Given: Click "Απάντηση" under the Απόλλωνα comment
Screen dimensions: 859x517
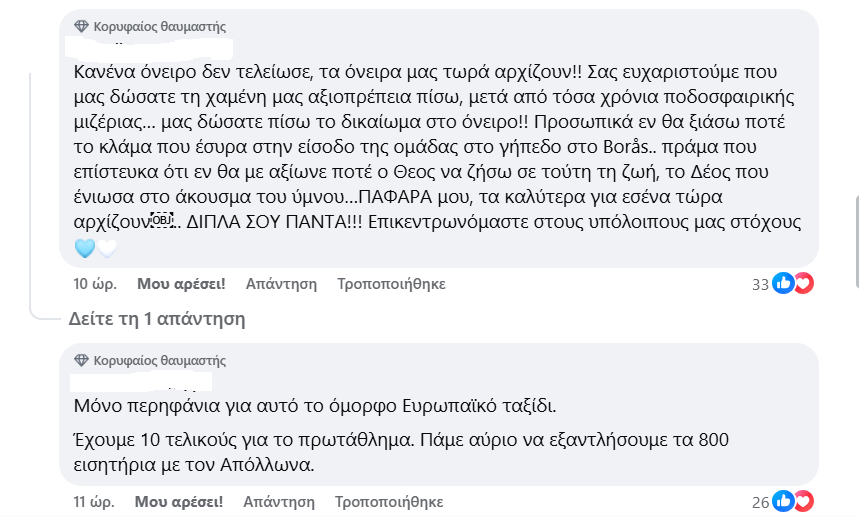Looking at the screenshot, I should pyautogui.click(x=279, y=502).
